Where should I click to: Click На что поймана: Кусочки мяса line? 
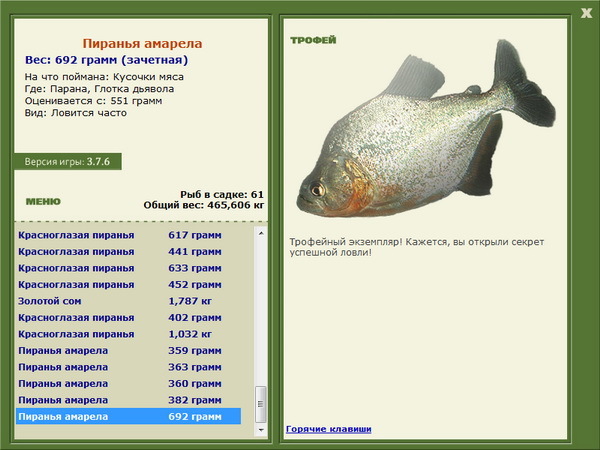[x=104, y=77]
